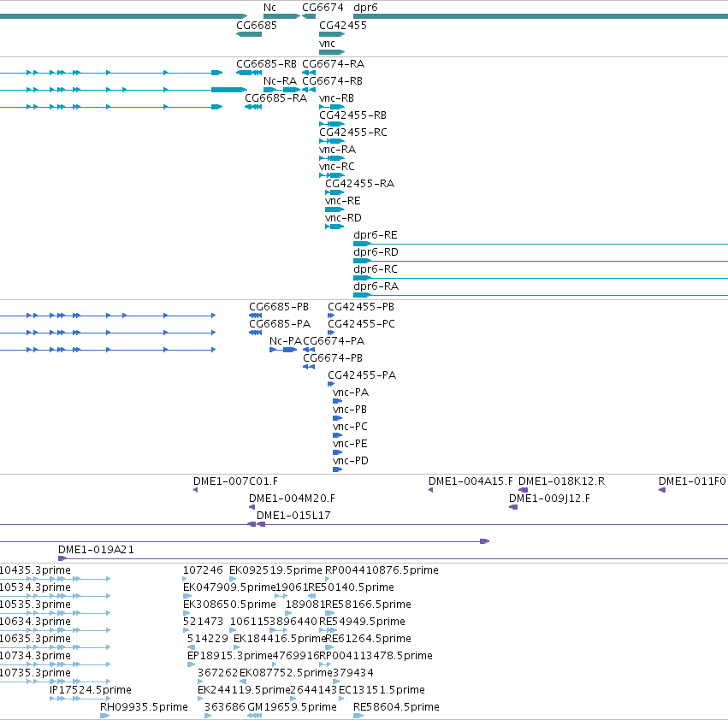Select transcript dpr6-RD
Viewport: 728px width, 720px height.
tap(376, 252)
